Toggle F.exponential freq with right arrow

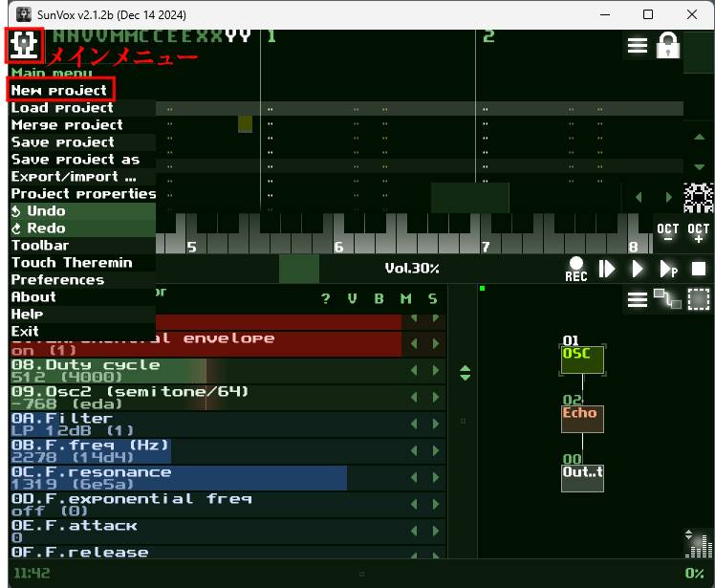click(436, 505)
